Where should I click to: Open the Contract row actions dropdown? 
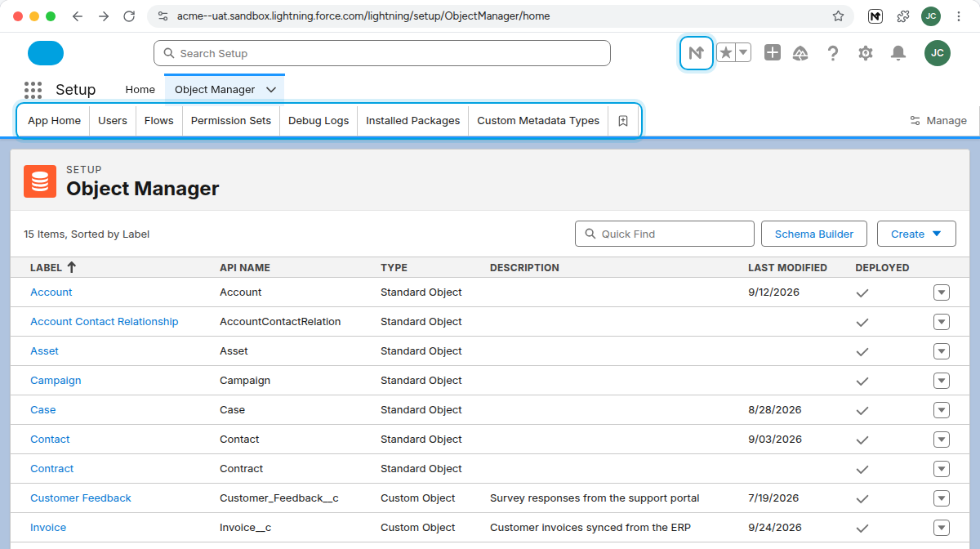[942, 469]
